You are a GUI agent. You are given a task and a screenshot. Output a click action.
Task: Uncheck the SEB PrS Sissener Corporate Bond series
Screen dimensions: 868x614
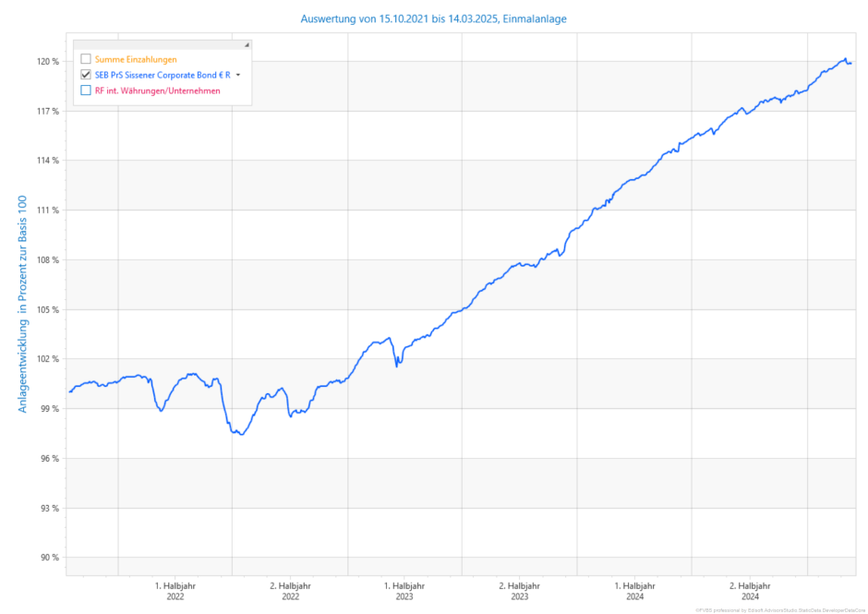(86, 75)
